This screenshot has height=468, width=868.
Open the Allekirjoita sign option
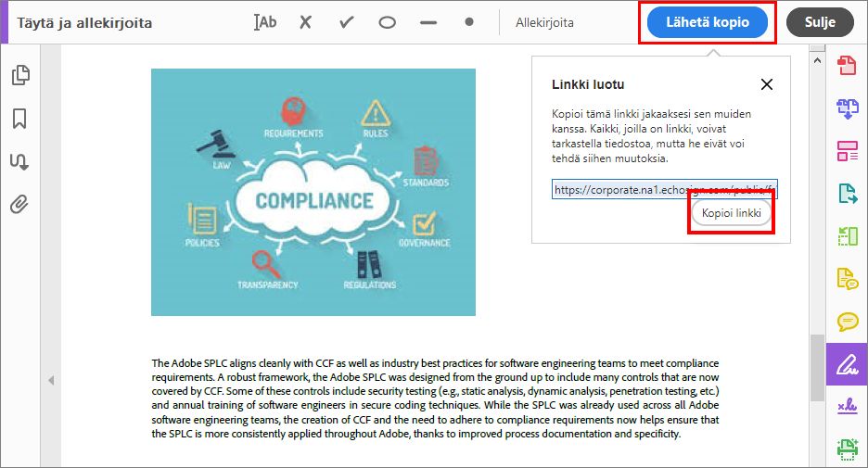(544, 22)
